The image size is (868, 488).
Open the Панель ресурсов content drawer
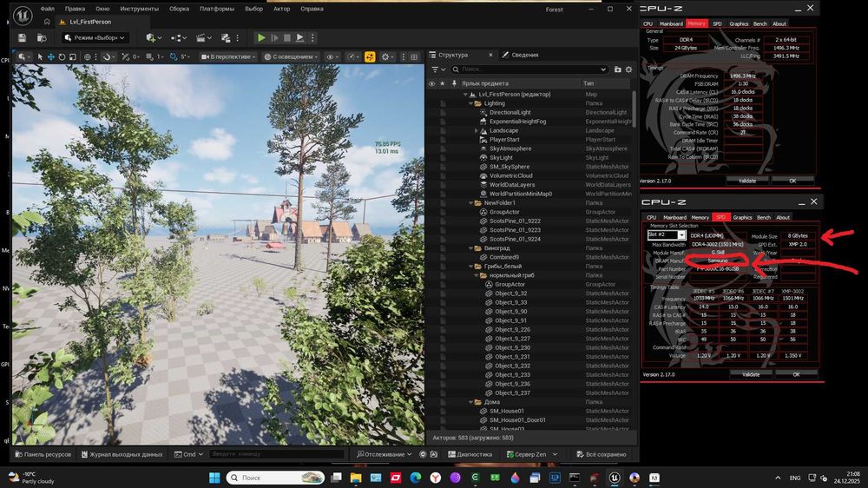click(x=43, y=454)
